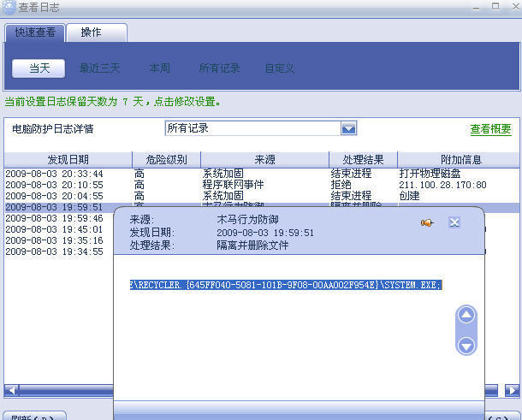Click the horizontal scrollbar right arrow
The width and height of the screenshot is (522, 420).
[512, 390]
